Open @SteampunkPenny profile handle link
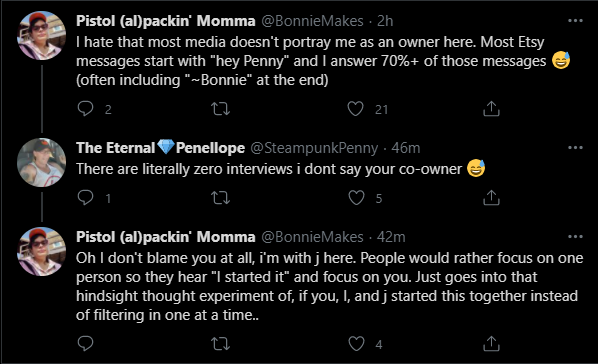This screenshot has height=364, width=598. click(314, 148)
